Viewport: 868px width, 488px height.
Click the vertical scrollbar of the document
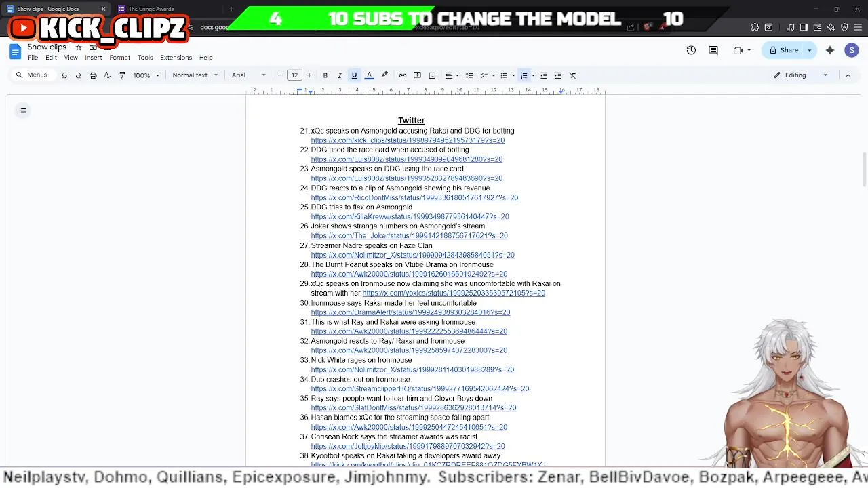(864, 169)
